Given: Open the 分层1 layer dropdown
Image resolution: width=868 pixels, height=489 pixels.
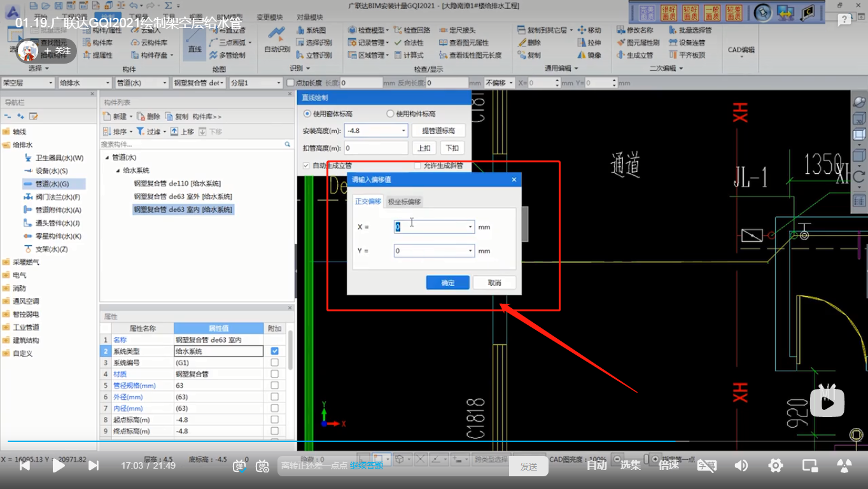Looking at the screenshot, I should (255, 83).
